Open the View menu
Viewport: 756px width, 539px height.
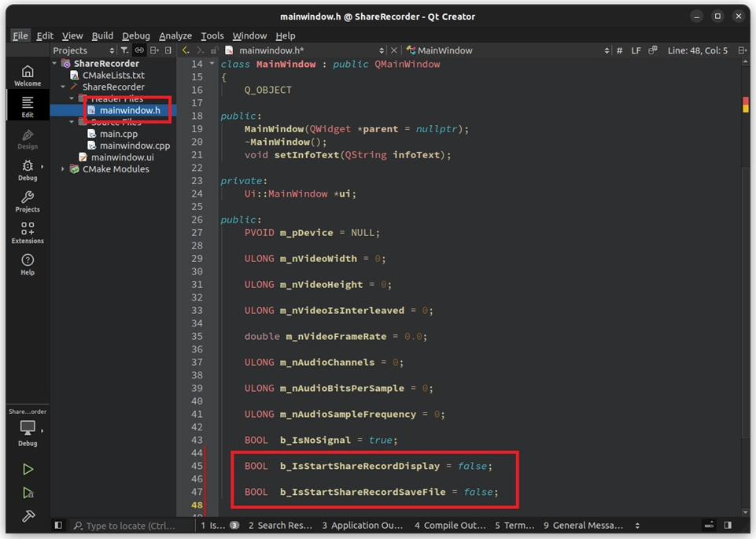(72, 35)
